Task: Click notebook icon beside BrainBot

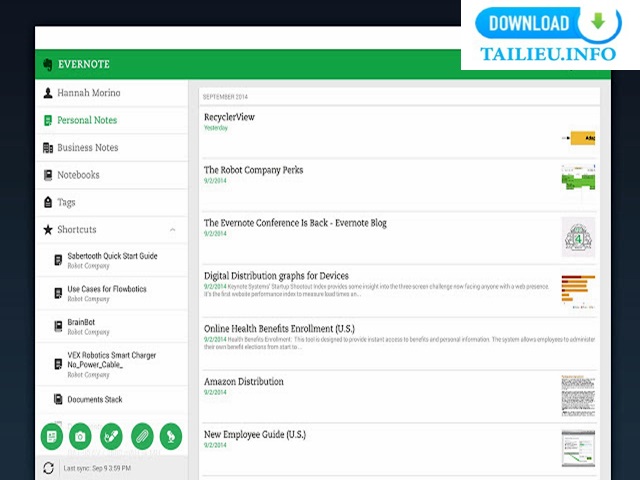Action: click(58, 326)
